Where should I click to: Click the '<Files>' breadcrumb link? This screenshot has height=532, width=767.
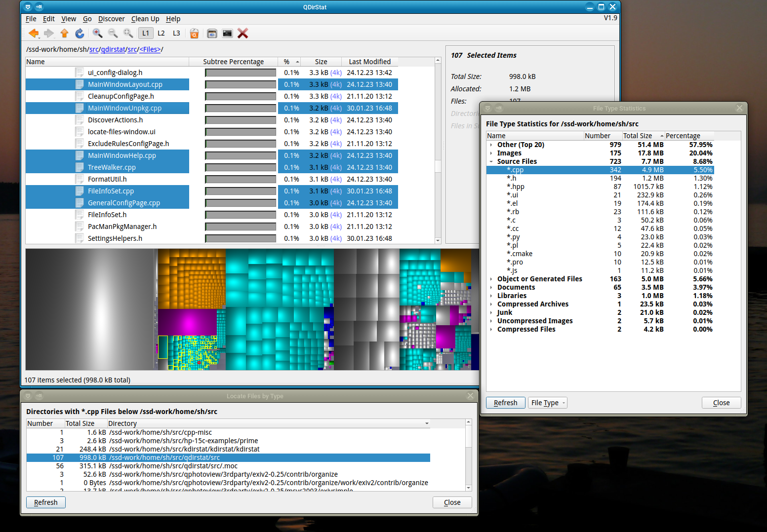150,49
